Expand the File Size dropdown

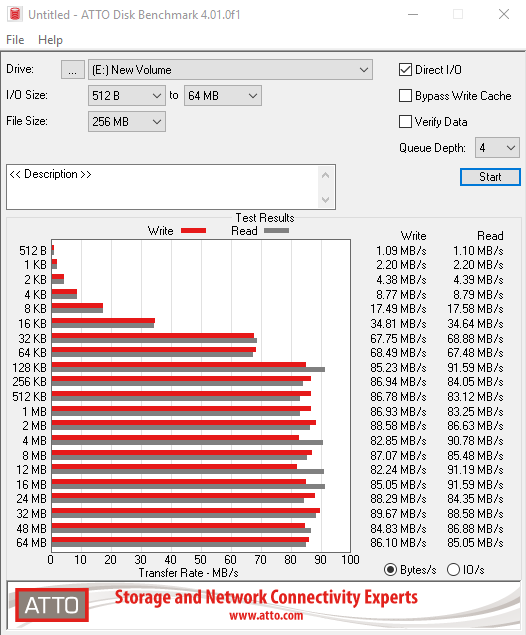127,121
